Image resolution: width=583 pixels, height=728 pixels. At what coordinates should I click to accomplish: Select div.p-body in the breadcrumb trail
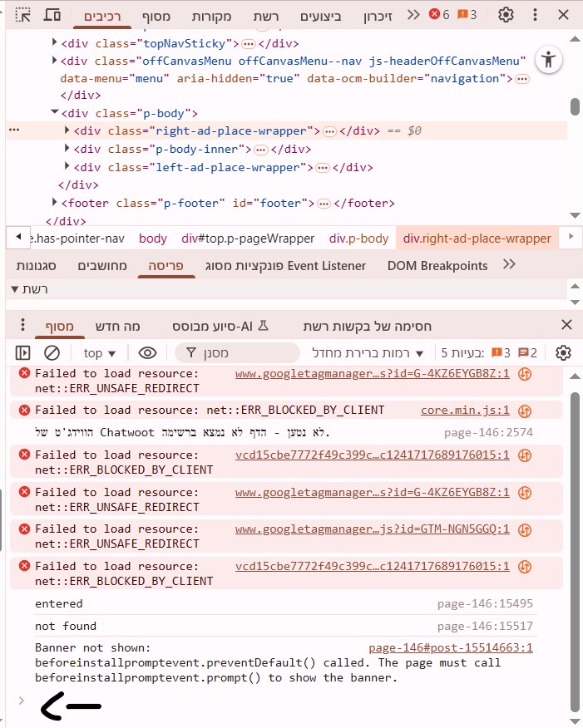click(x=358, y=239)
